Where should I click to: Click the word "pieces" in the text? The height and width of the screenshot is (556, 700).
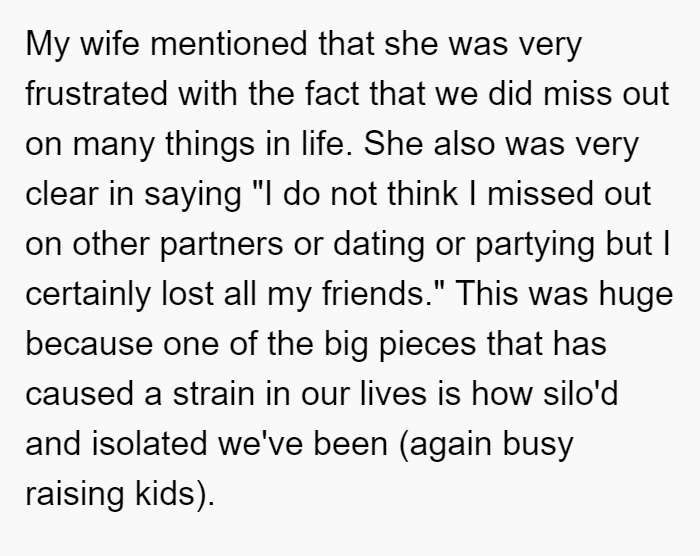428,345
